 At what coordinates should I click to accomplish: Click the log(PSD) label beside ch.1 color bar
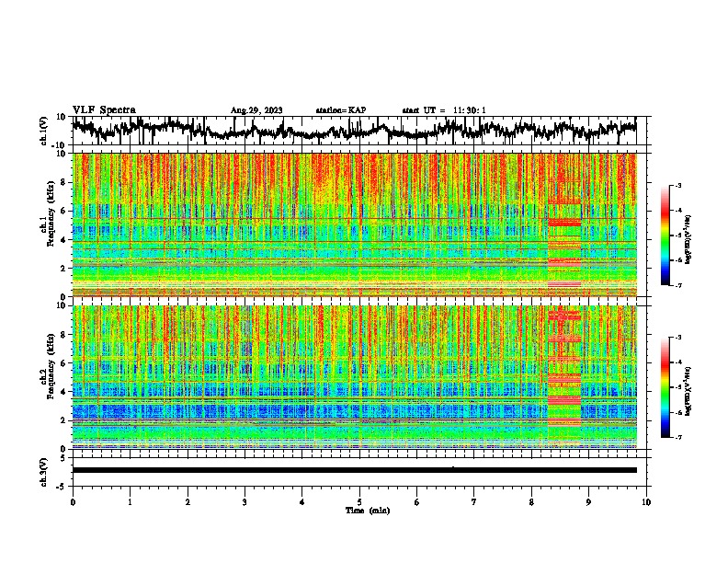tap(688, 239)
